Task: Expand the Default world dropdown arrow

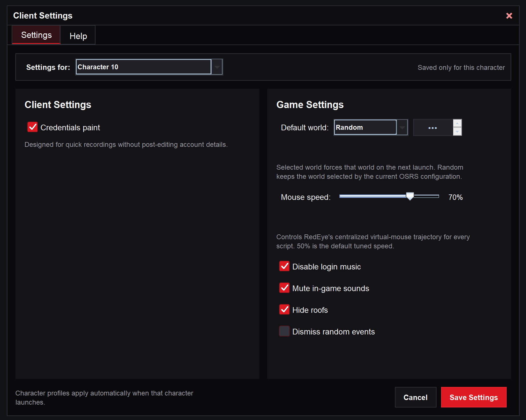Action: (x=402, y=127)
